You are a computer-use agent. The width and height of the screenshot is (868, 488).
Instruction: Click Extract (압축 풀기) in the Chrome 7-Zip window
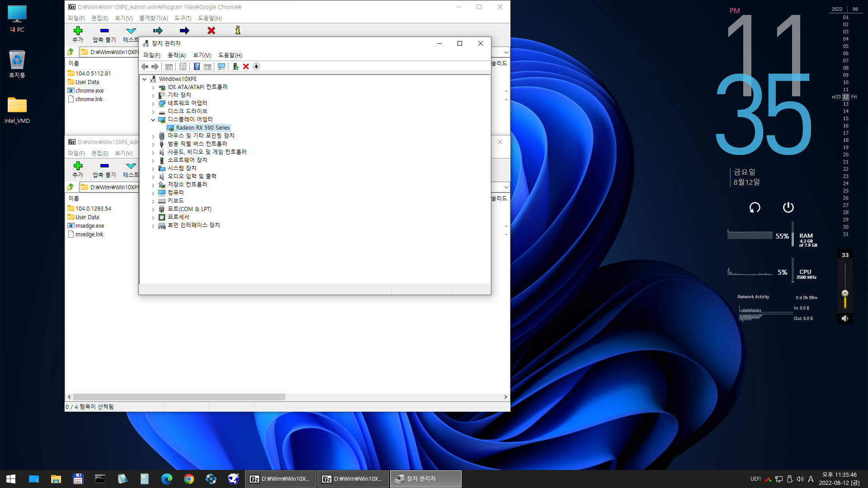[x=104, y=34]
